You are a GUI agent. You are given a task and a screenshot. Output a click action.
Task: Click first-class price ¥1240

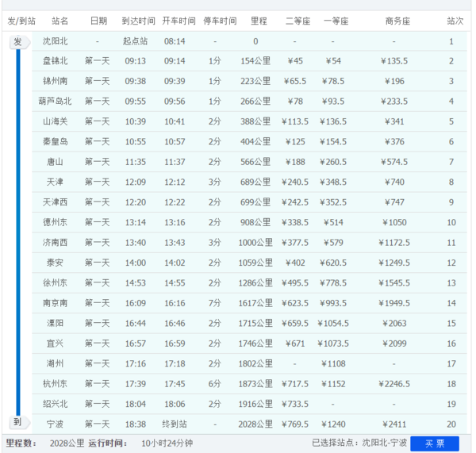(333, 424)
